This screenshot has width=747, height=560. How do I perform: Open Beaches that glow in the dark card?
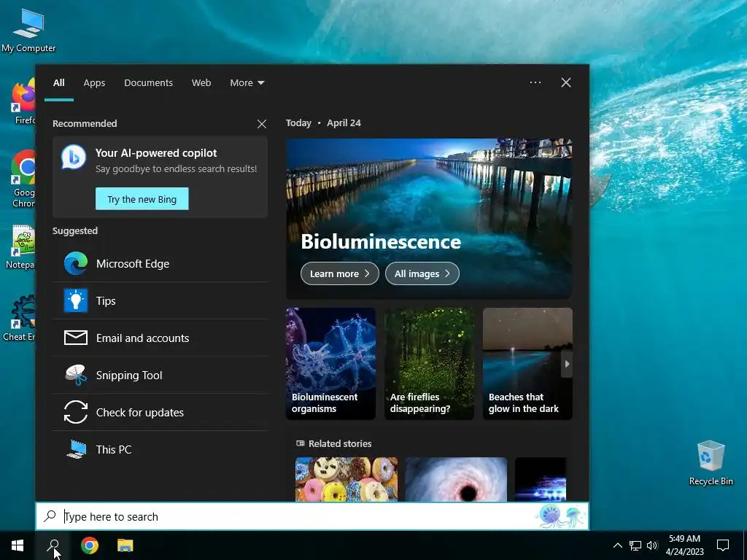pyautogui.click(x=527, y=364)
